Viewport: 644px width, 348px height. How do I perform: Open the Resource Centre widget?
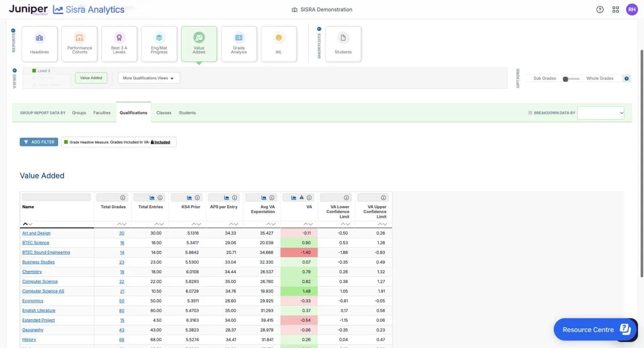[x=595, y=329]
